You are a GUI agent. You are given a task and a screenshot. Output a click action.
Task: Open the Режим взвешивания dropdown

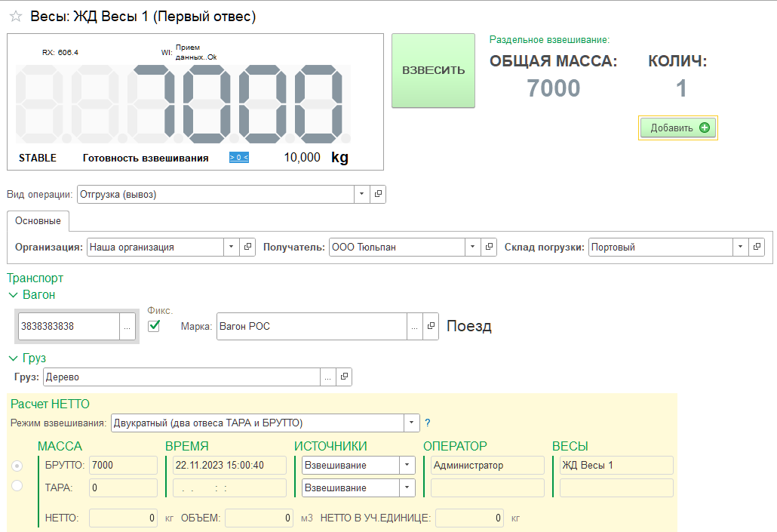[x=411, y=423]
